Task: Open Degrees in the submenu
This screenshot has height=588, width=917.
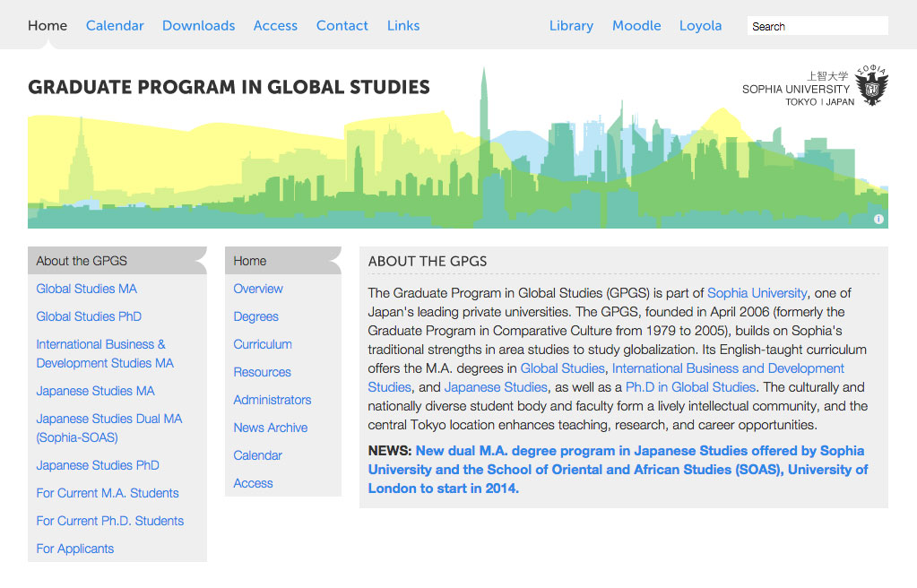Action: tap(256, 316)
